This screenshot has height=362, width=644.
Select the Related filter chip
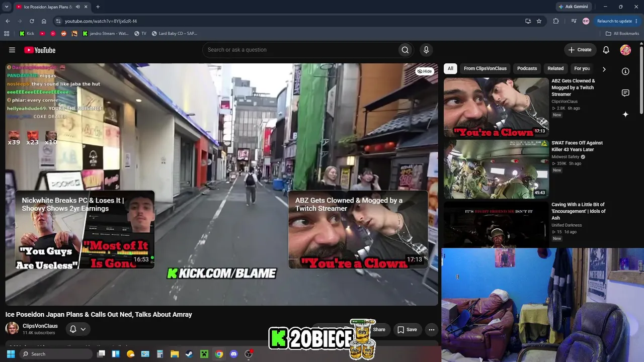(x=555, y=68)
